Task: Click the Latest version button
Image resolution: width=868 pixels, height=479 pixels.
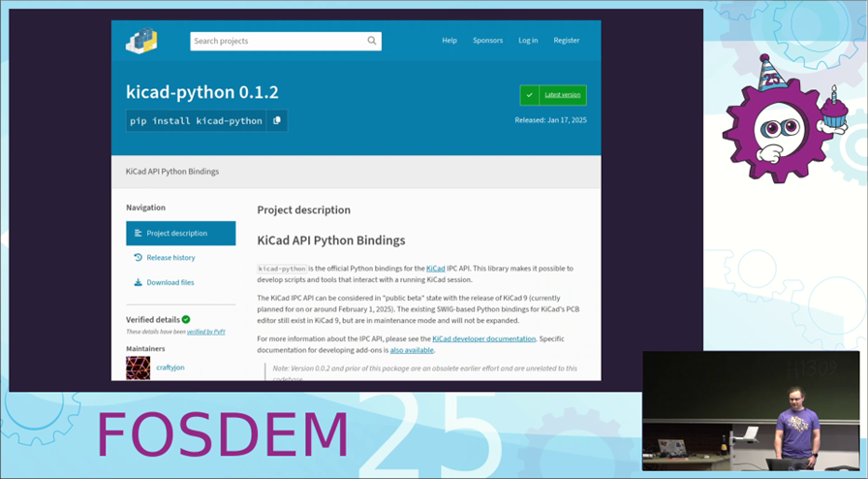Action: pos(553,95)
